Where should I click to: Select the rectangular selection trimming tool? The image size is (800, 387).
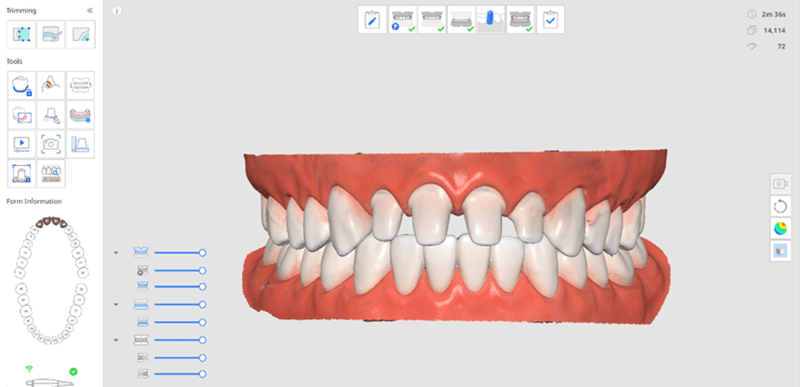[x=21, y=35]
